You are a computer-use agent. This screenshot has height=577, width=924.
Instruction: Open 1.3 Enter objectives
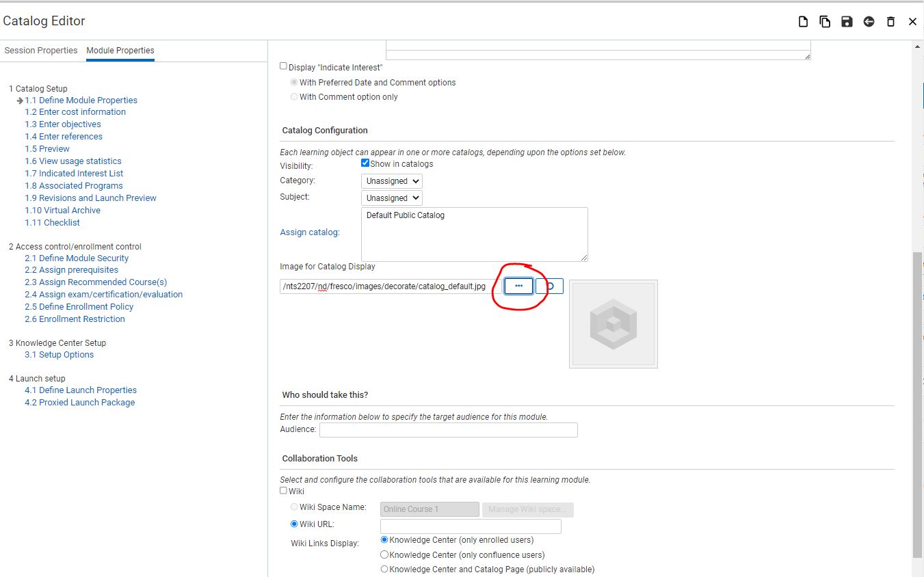pyautogui.click(x=63, y=124)
